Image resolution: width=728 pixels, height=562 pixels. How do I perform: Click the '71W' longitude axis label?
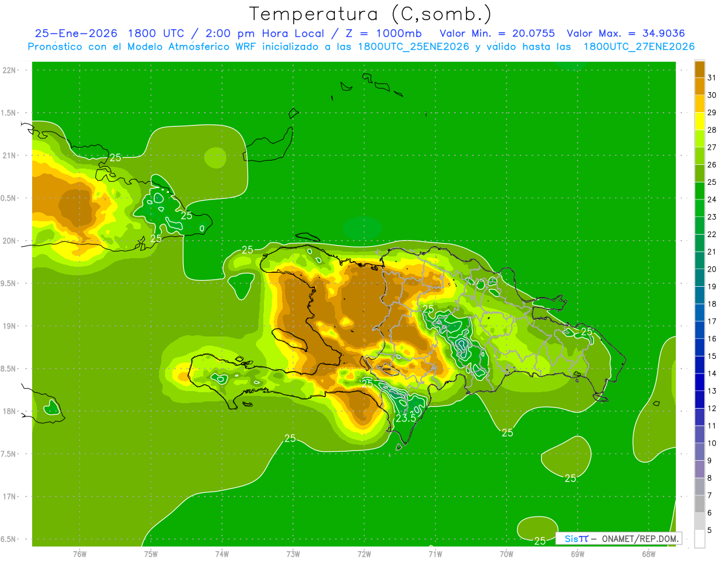[435, 554]
